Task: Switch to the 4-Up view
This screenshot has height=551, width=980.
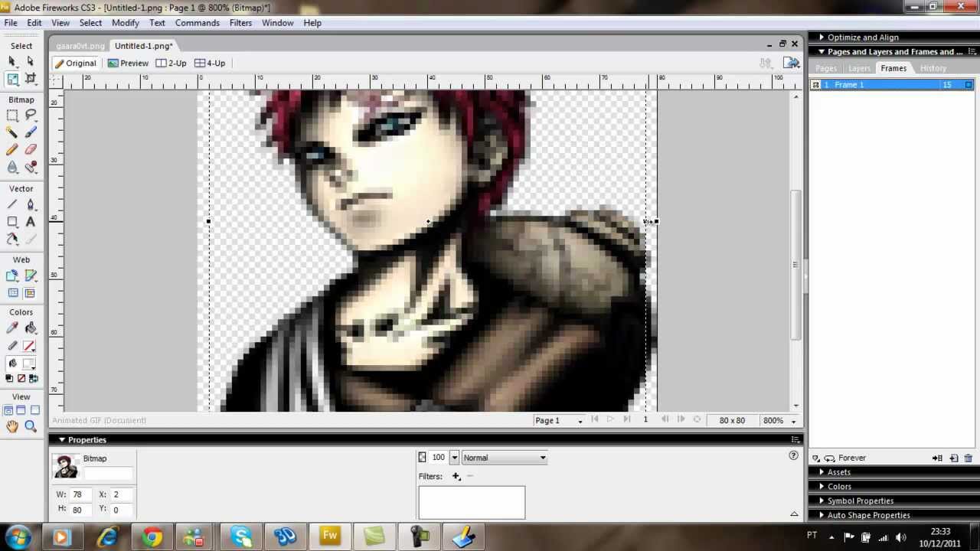Action: pos(210,64)
